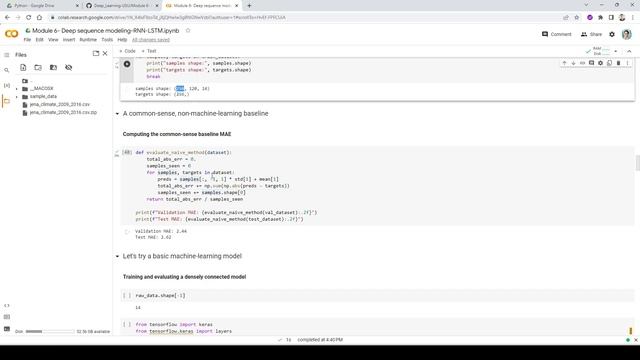640x360 pixels.
Task: Close the Files side panel
Action: 105,53
